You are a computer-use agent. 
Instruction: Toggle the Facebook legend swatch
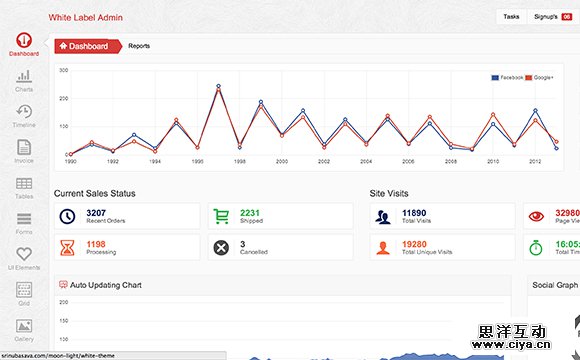click(495, 78)
